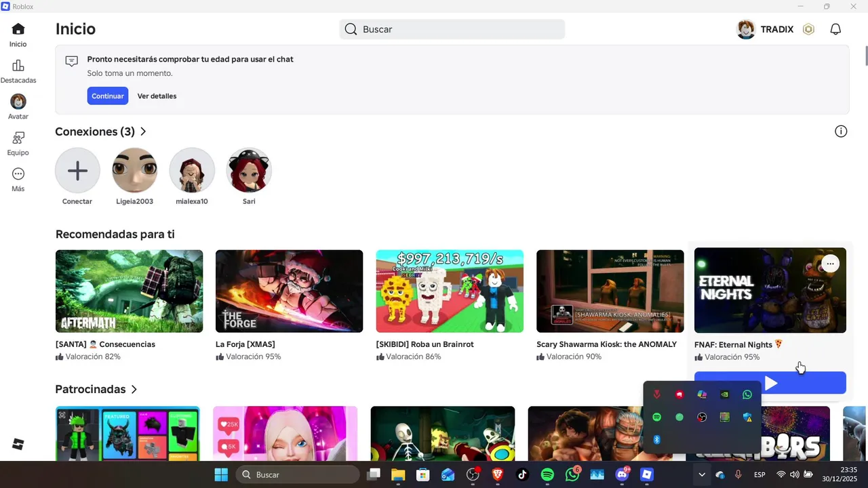868x488 pixels.
Task: Open the Roblox app in taskbar
Action: (x=647, y=474)
